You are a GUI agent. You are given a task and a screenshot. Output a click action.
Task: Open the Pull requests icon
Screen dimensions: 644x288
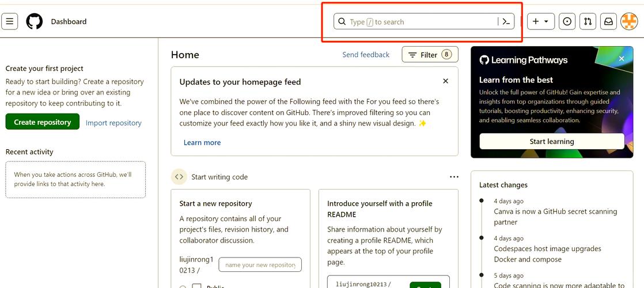click(588, 22)
